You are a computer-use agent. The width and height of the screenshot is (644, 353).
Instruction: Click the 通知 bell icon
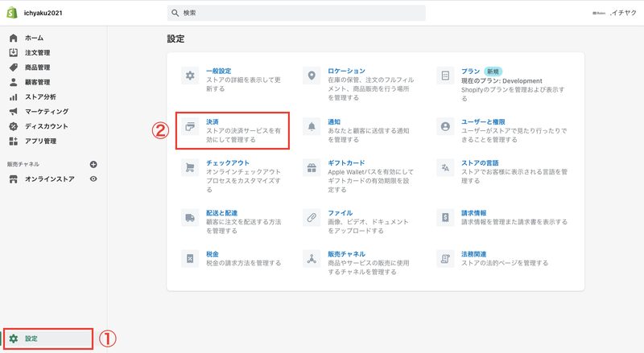pos(312,126)
